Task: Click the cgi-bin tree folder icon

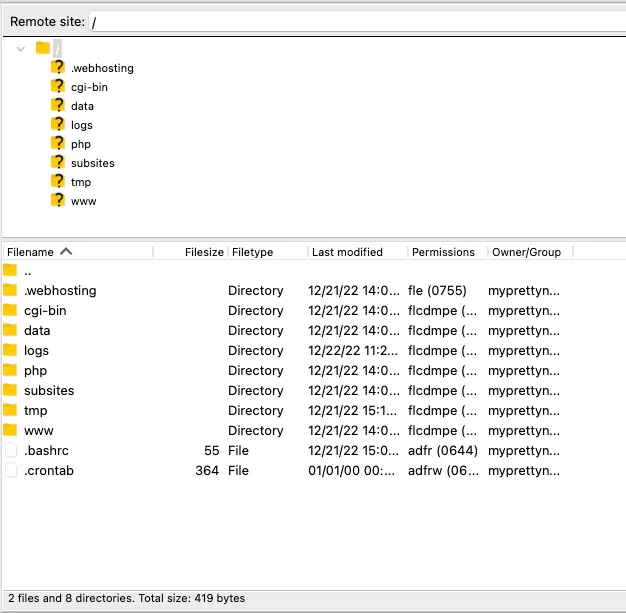Action: [58, 87]
